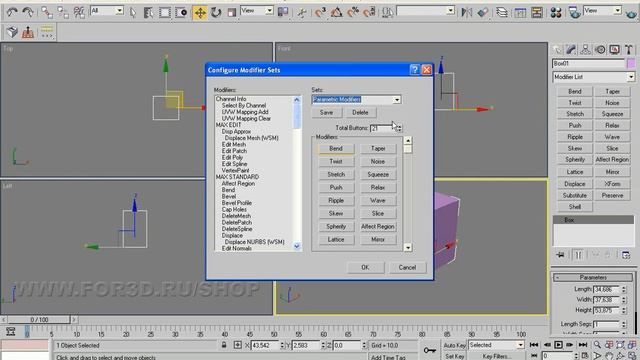Click the Box01 object color swatch
Screen dimensions: 640x360
(631, 63)
